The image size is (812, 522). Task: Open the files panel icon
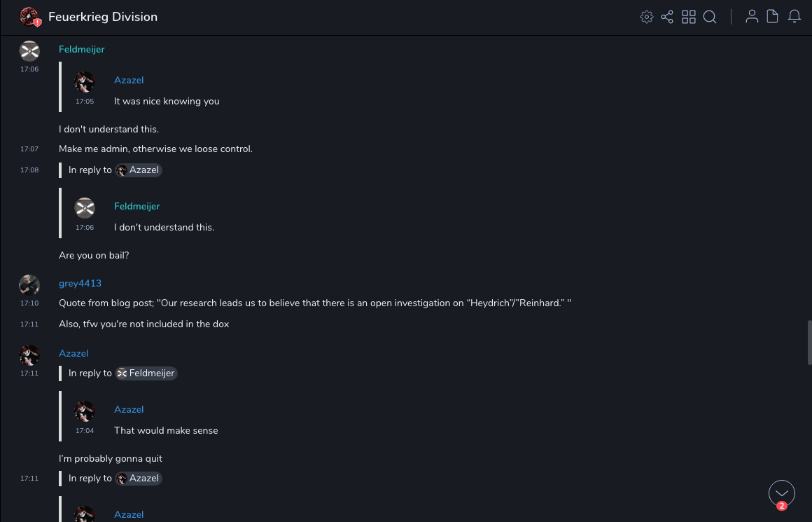point(773,17)
